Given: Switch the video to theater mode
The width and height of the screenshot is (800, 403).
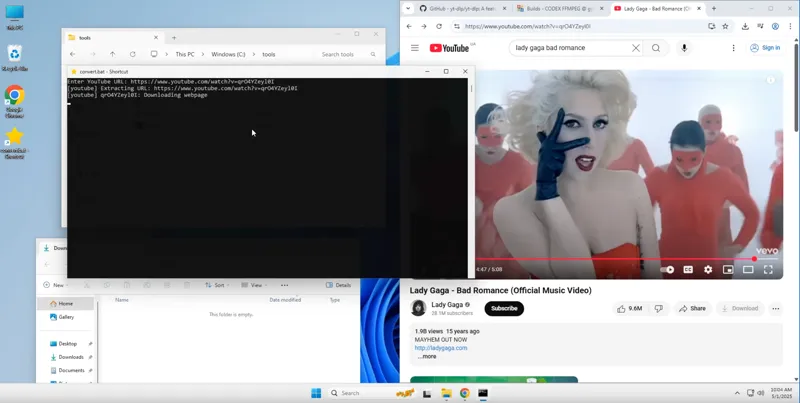Looking at the screenshot, I should click(x=748, y=269).
